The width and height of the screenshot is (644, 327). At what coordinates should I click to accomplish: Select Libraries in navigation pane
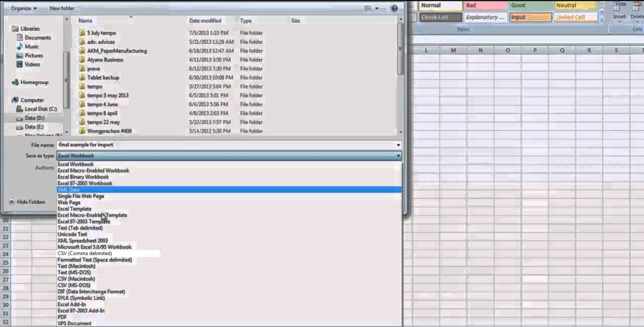click(x=30, y=29)
